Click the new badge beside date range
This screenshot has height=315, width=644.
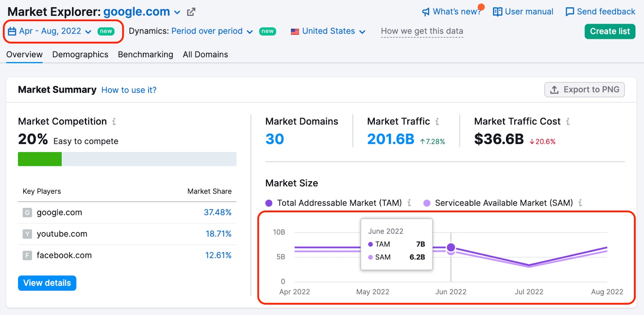(x=106, y=31)
